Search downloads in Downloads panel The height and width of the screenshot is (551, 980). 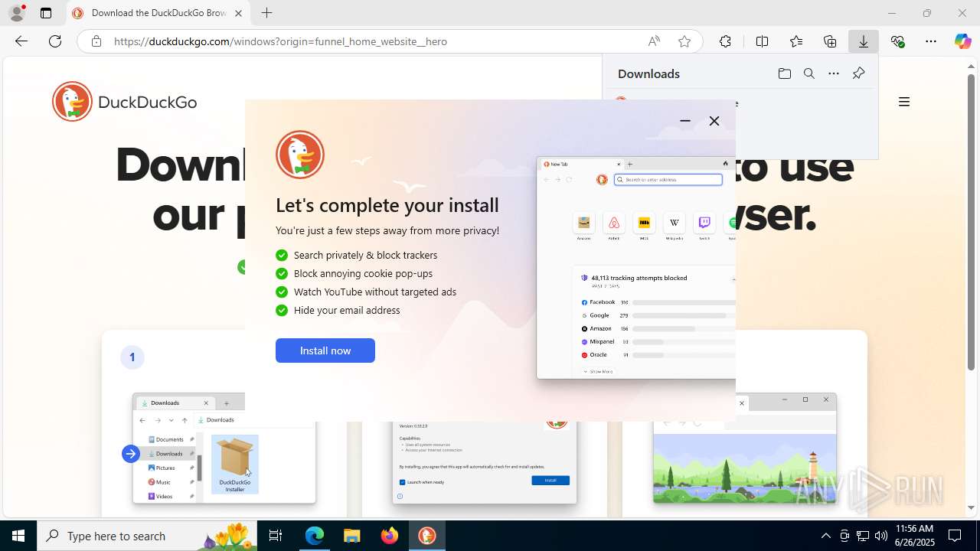[x=809, y=73]
